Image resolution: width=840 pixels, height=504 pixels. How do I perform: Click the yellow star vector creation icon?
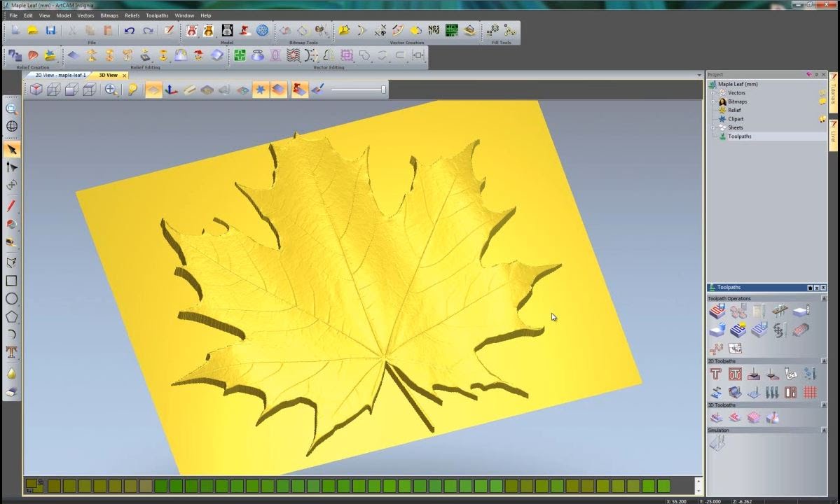pos(344,31)
